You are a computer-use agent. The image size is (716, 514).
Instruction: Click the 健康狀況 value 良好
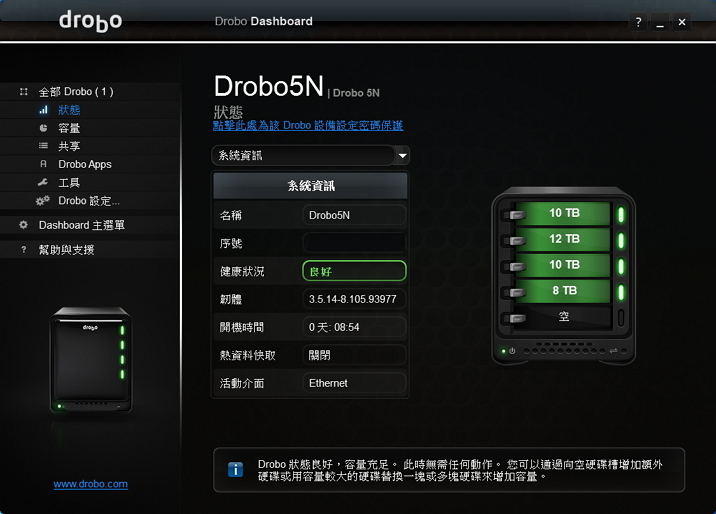pos(354,271)
